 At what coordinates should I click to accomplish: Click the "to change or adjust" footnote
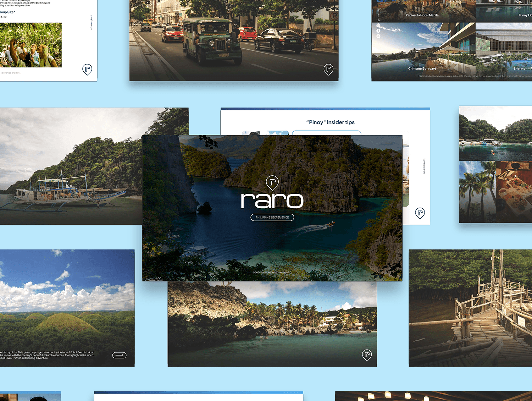10,73
